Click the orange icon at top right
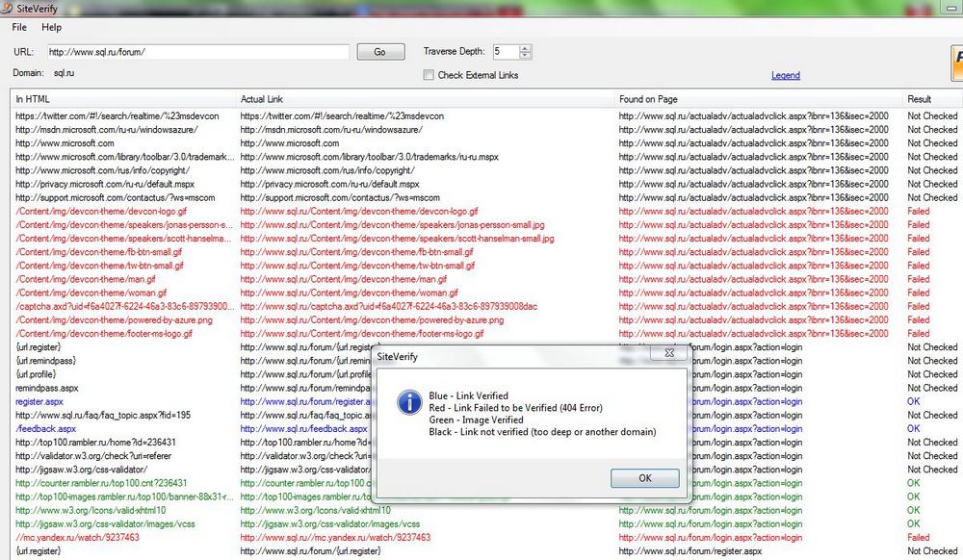Image resolution: width=963 pixels, height=560 pixels. click(955, 68)
